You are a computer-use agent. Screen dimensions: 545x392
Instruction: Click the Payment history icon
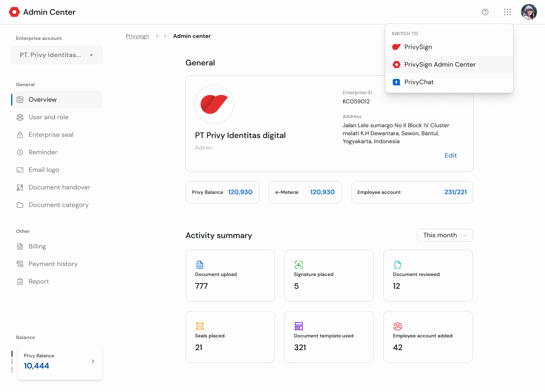20,264
